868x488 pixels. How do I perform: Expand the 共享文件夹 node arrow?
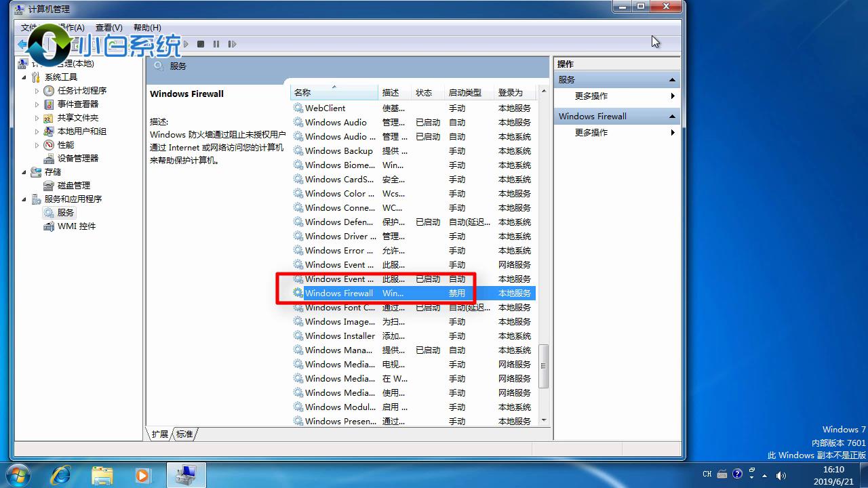tap(37, 118)
